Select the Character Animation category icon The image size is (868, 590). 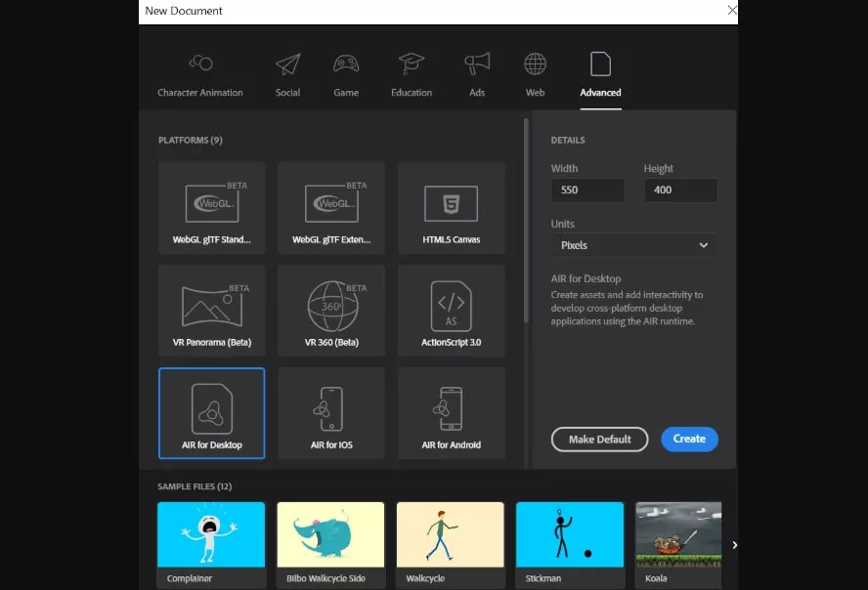(x=200, y=63)
